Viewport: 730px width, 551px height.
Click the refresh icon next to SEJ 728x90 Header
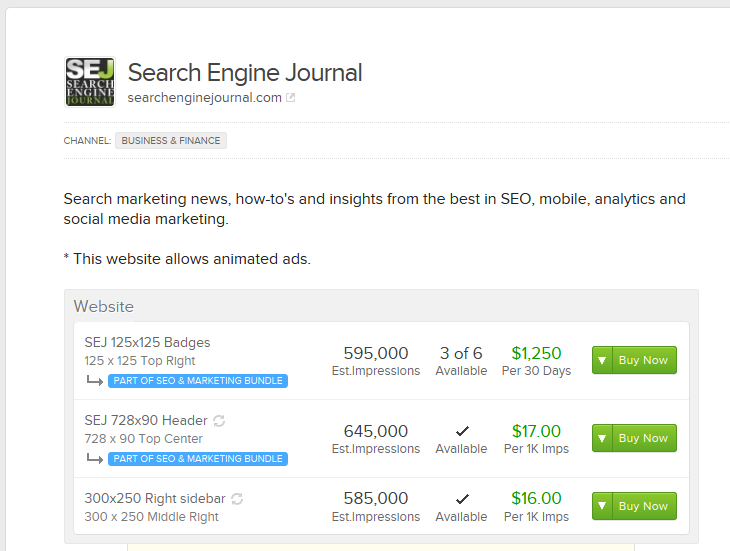[x=219, y=421]
